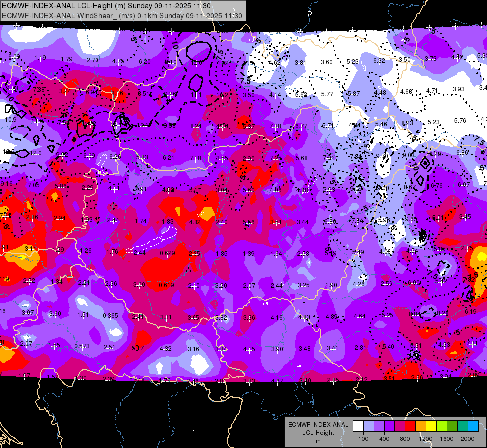Click the blue legend color swatch

473,426
